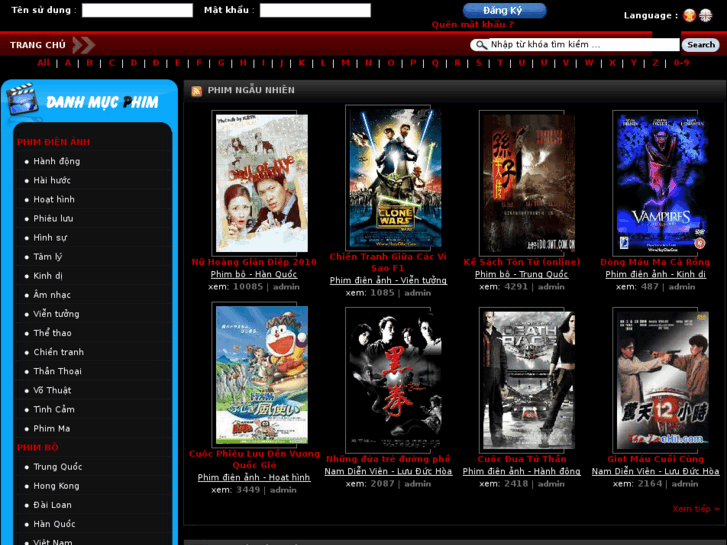727x545 pixels.
Task: Open title Chiến Tranh Giữa Các Vì Sao F1
Action: point(388,262)
